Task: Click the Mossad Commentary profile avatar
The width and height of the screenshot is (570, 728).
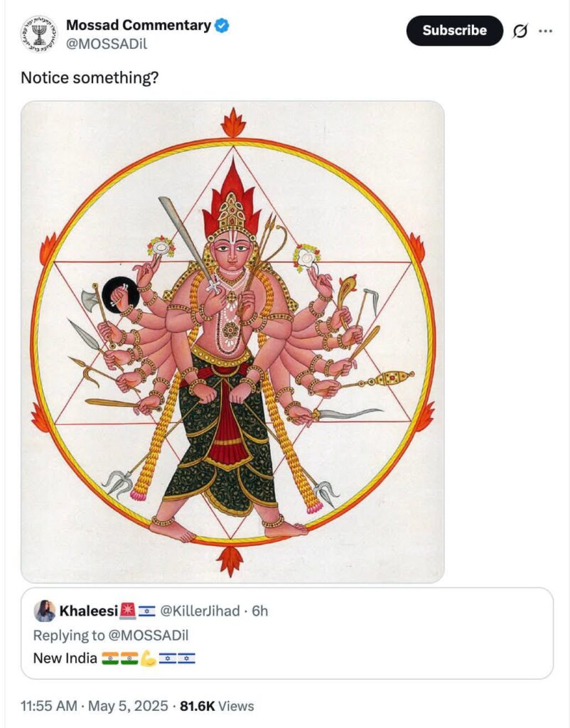Action: click(x=39, y=33)
